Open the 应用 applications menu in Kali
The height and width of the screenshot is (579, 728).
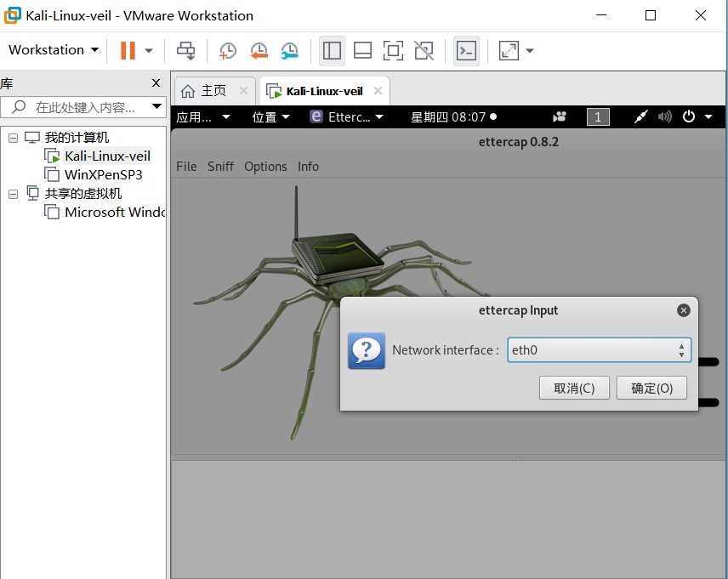coord(203,117)
